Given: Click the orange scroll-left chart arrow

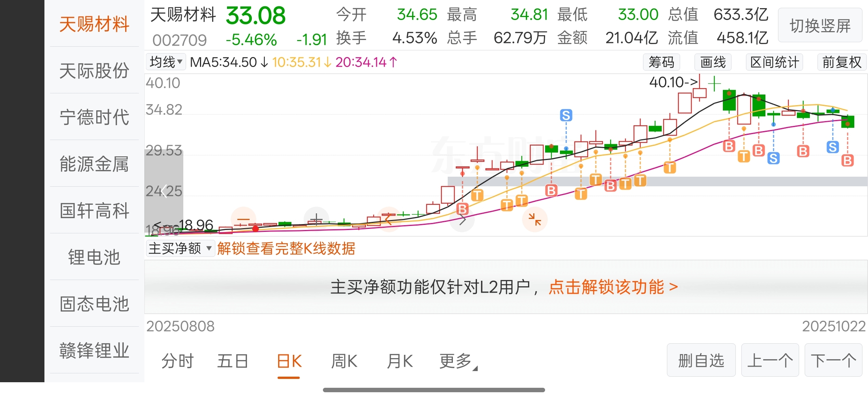Looking at the screenshot, I should pyautogui.click(x=388, y=220).
